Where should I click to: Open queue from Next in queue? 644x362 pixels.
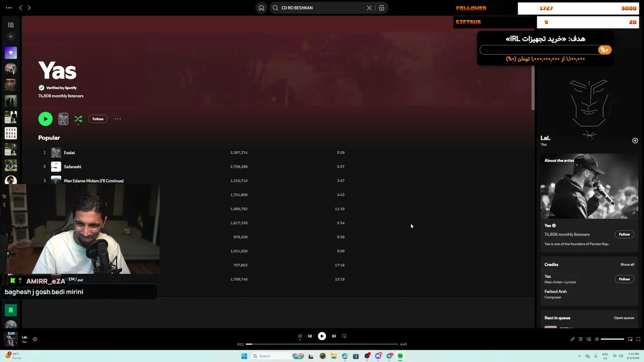click(x=624, y=318)
